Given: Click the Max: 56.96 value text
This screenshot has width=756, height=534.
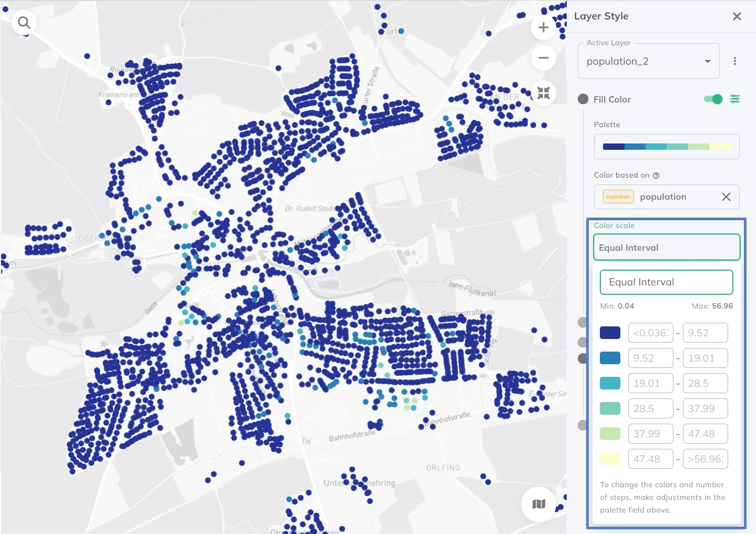Looking at the screenshot, I should coord(712,306).
